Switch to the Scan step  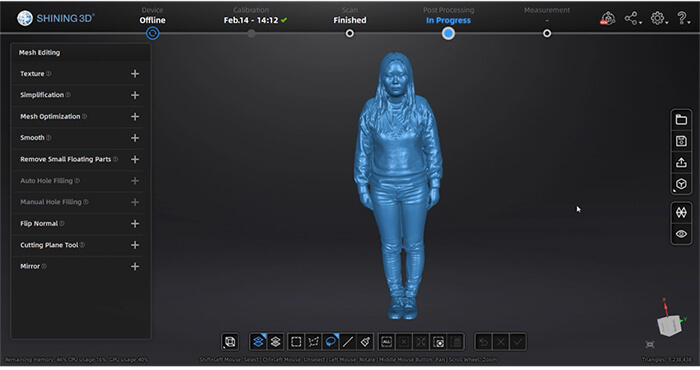(350, 33)
